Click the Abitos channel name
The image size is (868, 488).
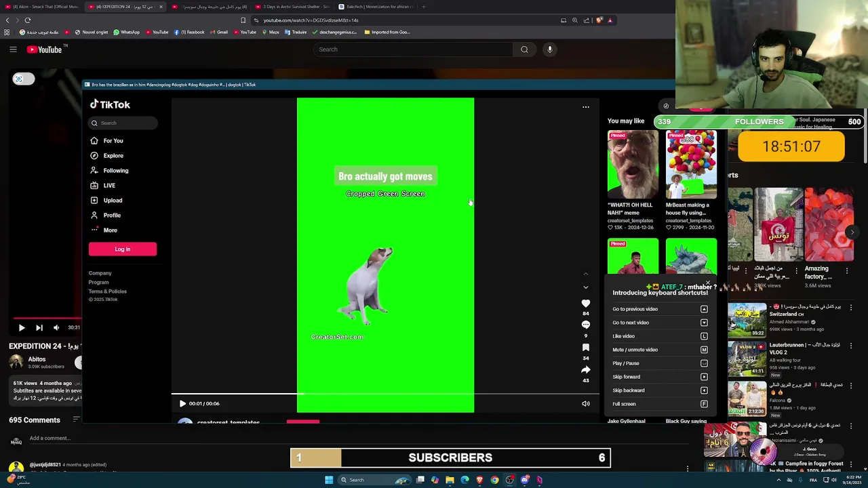click(37, 359)
